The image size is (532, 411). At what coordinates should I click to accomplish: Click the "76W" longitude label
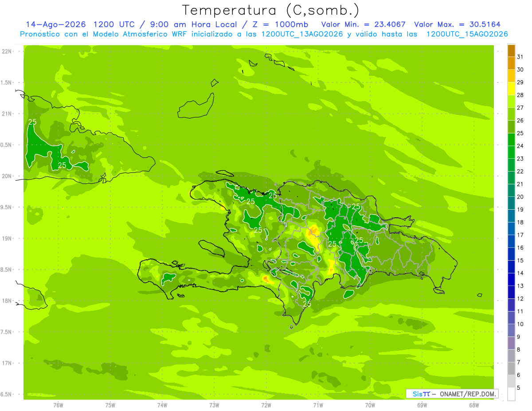(58, 405)
